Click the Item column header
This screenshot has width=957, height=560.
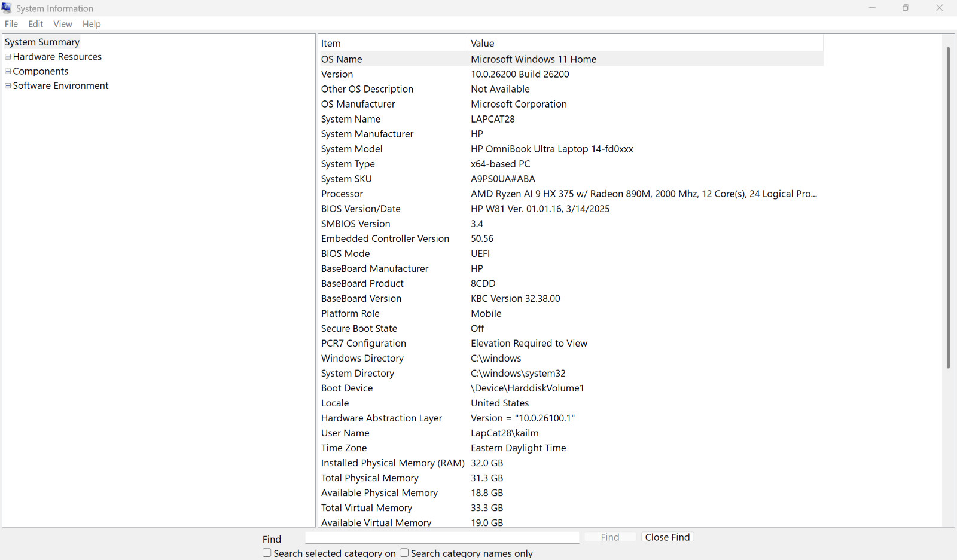click(x=392, y=43)
